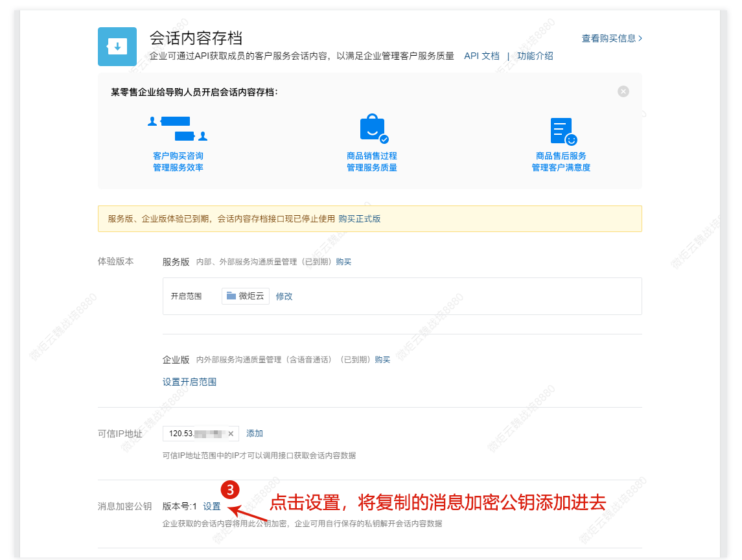The height and width of the screenshot is (560, 742).
Task: Click the 开启范围 label
Action: pos(186,296)
